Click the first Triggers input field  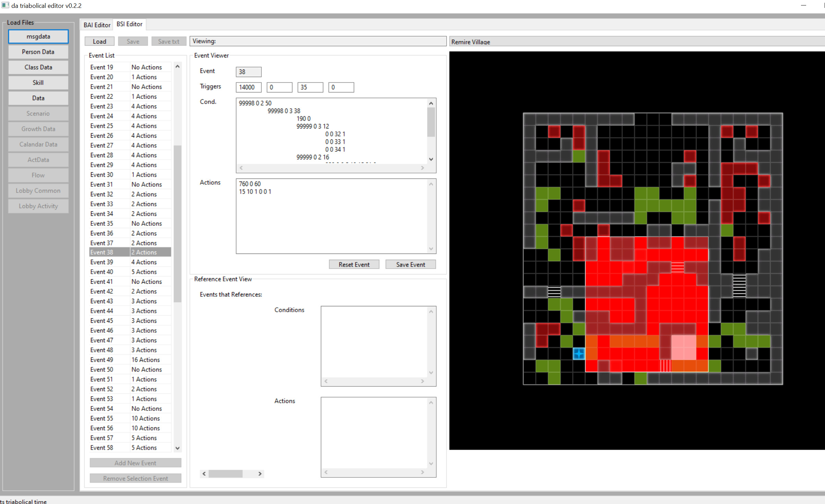(x=248, y=87)
